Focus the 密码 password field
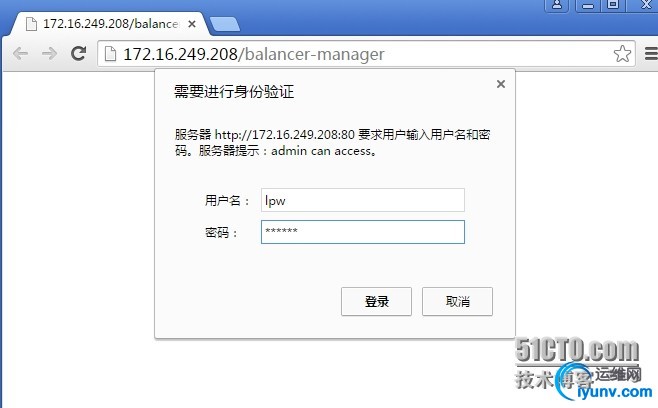 363,232
